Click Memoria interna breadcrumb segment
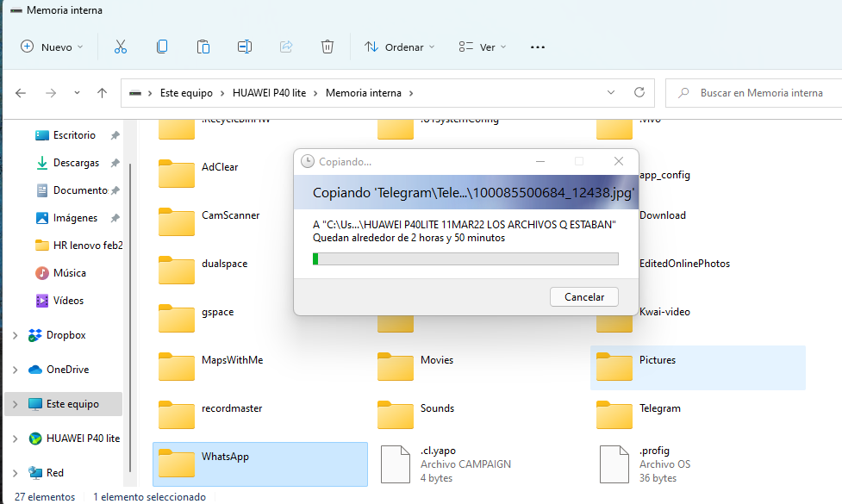The width and height of the screenshot is (842, 504). [364, 93]
